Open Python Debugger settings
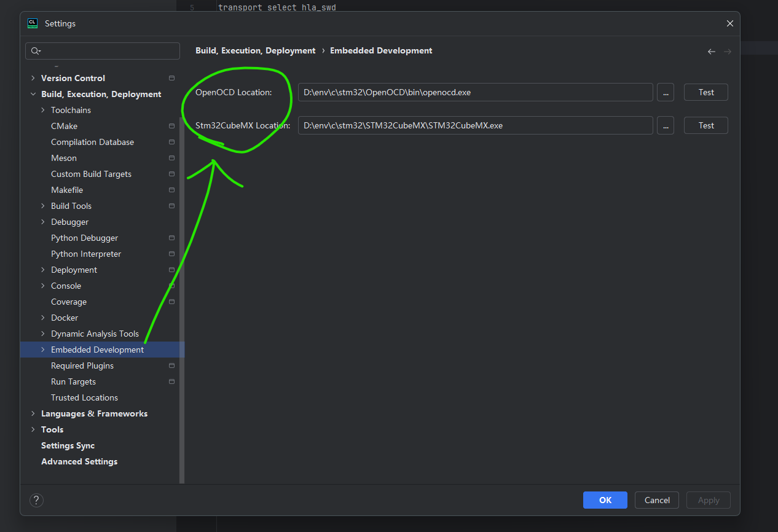Image resolution: width=778 pixels, height=532 pixels. click(x=84, y=238)
